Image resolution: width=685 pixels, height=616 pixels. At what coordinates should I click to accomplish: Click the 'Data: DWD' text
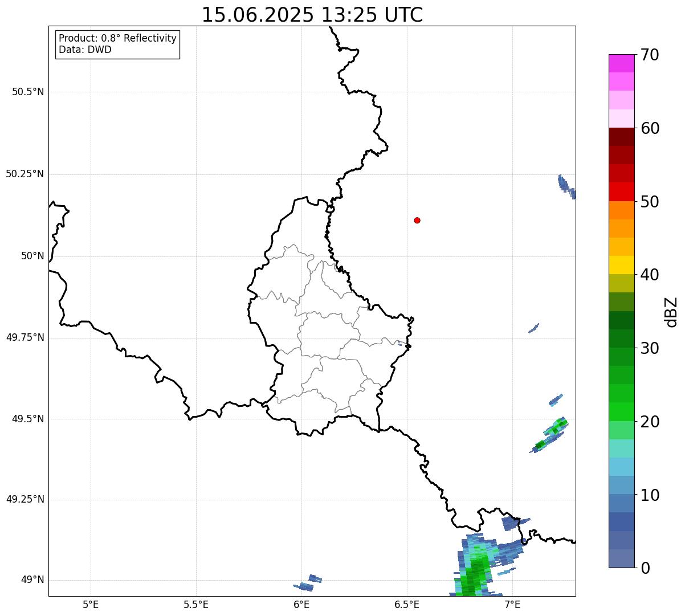pos(85,50)
